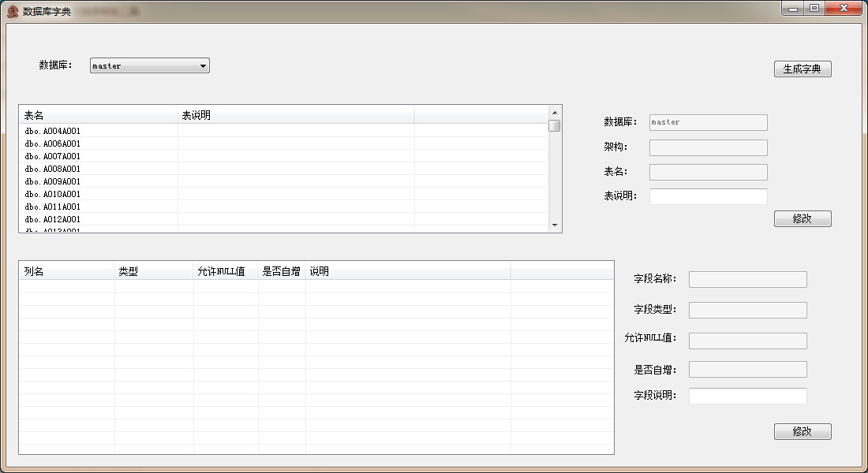Screen dimensions: 868x473
Task: Click the 生成字典 button
Action: pos(802,69)
